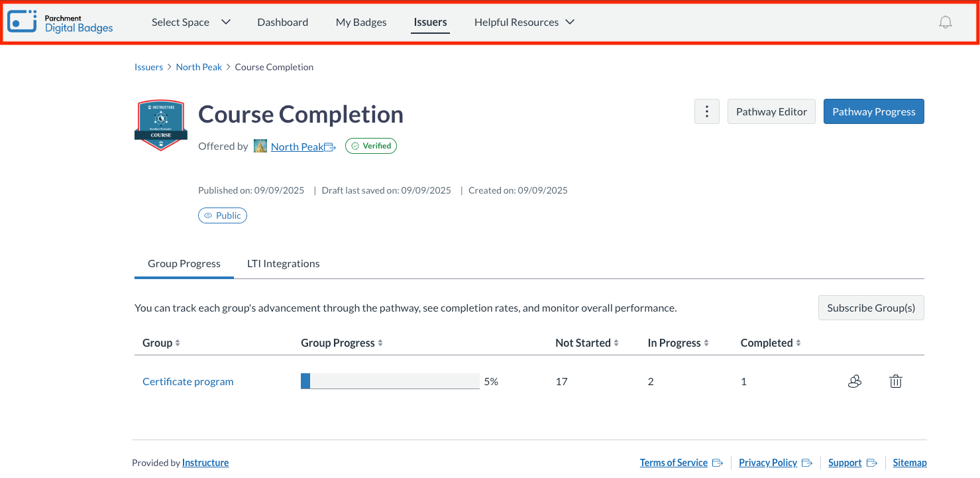980x478 pixels.
Task: Click the Pathway Progress button
Action: [x=873, y=111]
